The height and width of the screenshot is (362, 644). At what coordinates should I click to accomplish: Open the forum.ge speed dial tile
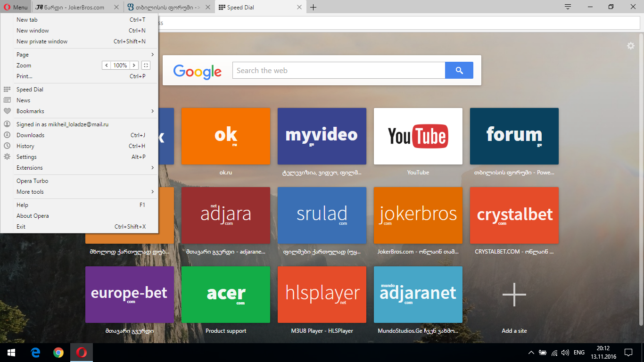coord(514,136)
